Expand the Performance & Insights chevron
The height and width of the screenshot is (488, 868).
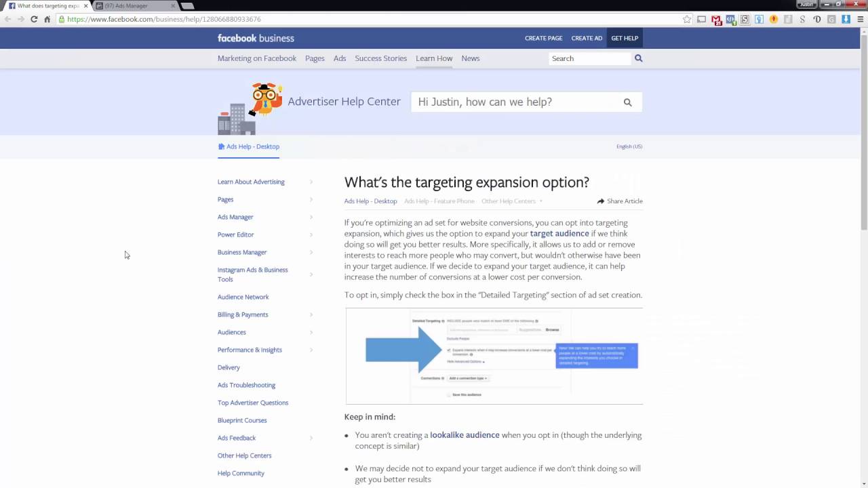311,350
